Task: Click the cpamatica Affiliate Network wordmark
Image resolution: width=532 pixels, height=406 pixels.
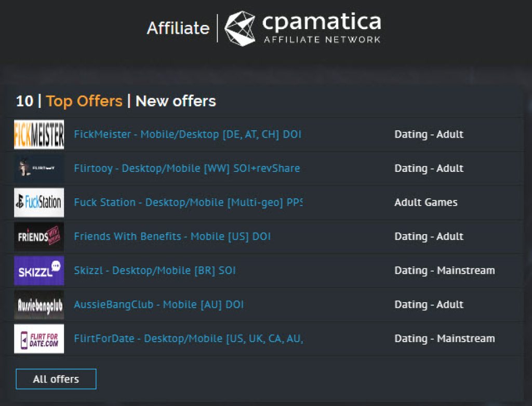Action: (x=322, y=28)
